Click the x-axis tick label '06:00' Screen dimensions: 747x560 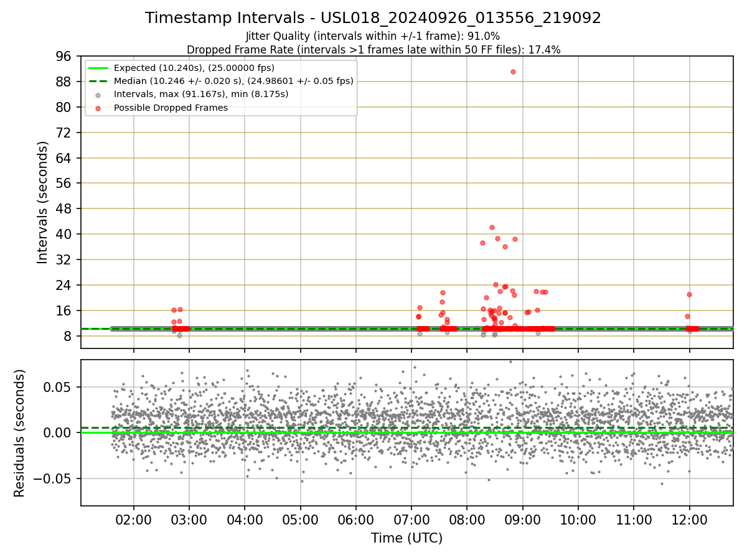tap(355, 520)
